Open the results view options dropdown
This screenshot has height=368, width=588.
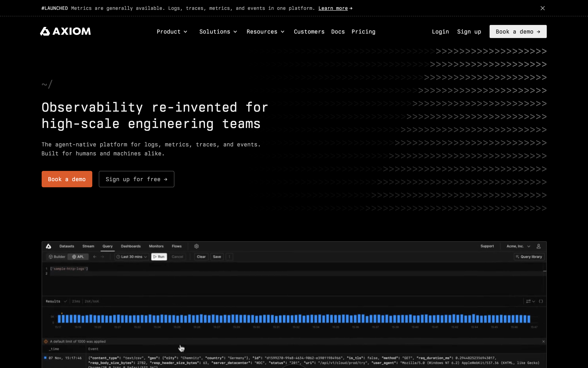point(530,301)
